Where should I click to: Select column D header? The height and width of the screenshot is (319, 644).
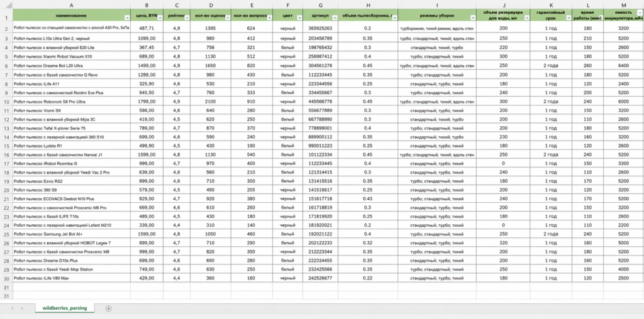pos(211,5)
